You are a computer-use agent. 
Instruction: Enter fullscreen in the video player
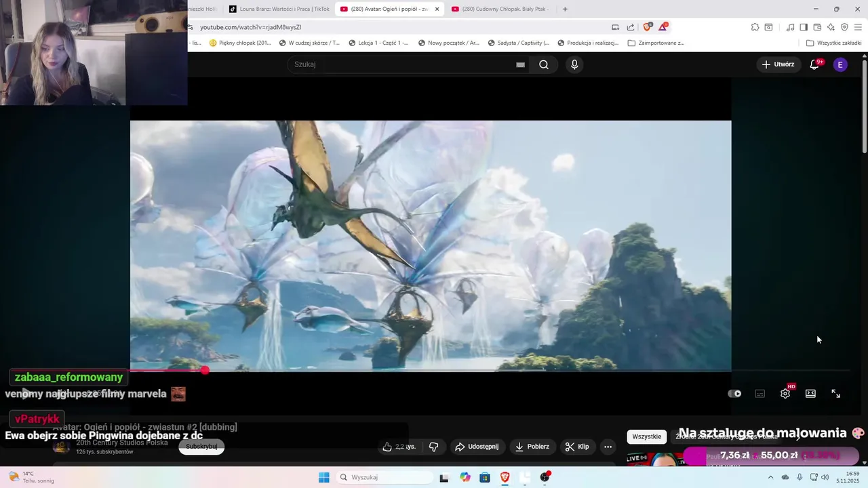click(836, 394)
